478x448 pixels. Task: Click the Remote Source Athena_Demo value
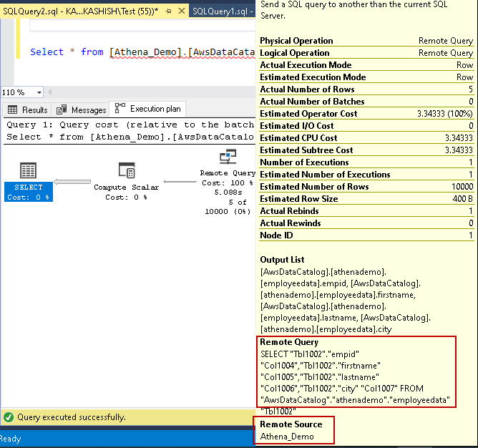[x=287, y=437]
